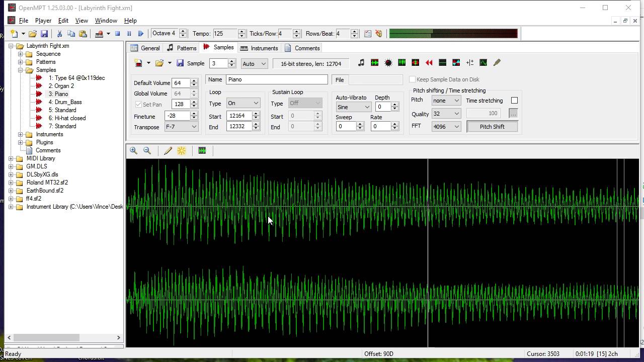Viewport: 644px width, 362px height.
Task: Click the Save Sample floppy icon
Action: coord(180,63)
